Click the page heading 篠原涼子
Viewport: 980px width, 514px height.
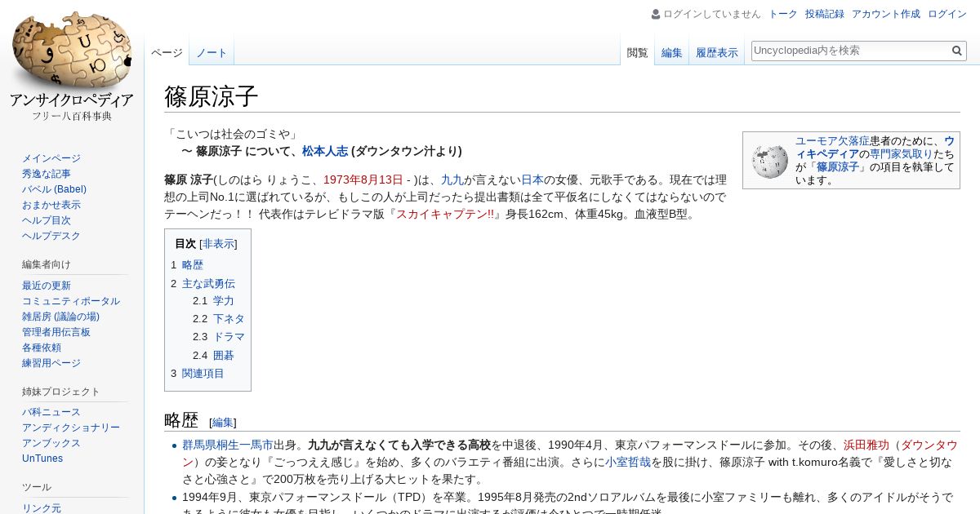[x=212, y=97]
